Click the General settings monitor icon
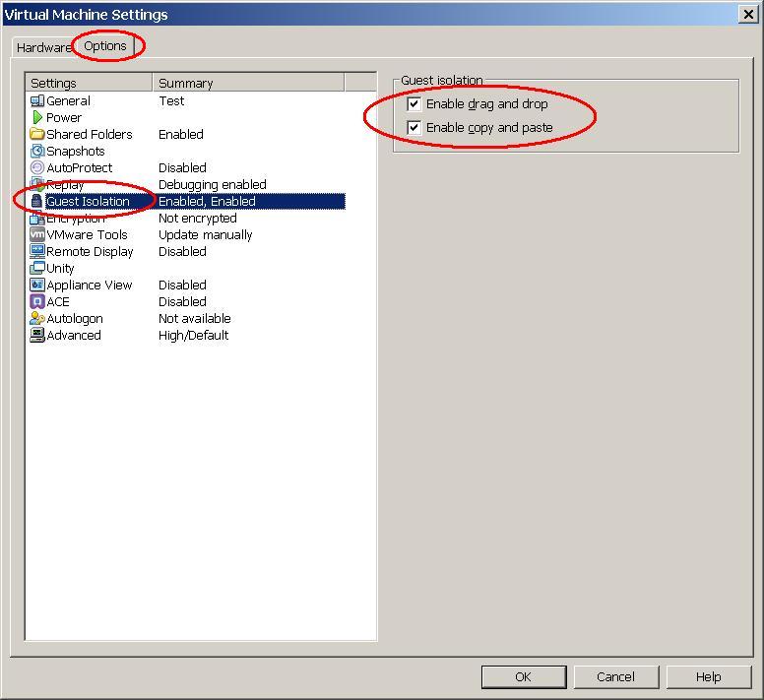 click(37, 100)
